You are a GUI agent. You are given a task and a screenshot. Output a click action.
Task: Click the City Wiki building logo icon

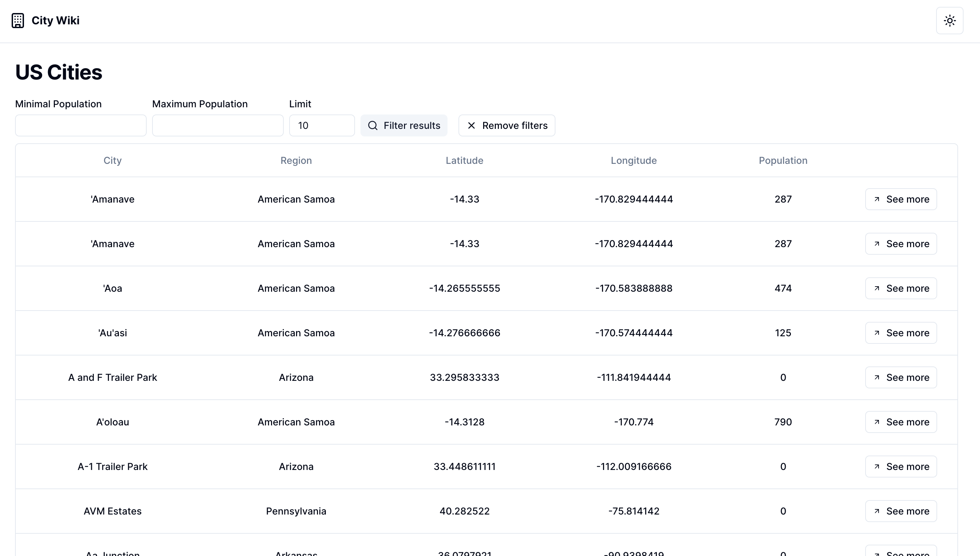[x=17, y=21]
